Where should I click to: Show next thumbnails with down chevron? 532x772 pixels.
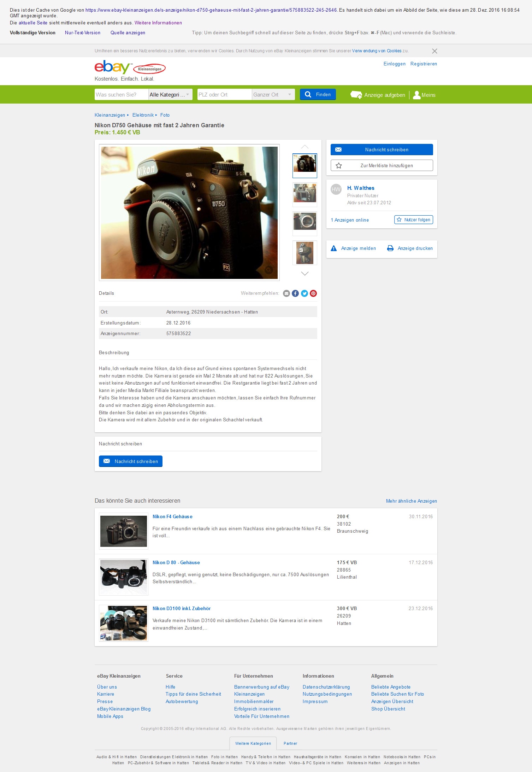point(305,273)
